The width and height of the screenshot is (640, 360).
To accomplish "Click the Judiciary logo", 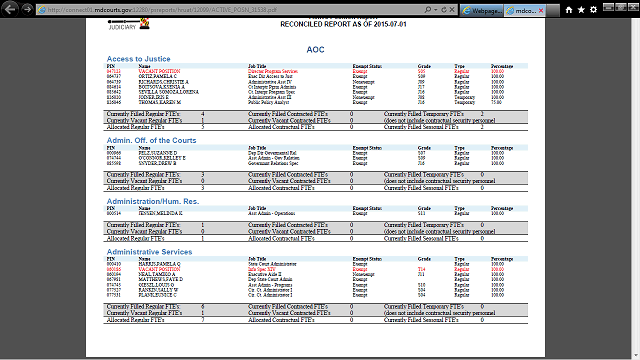I will click(129, 24).
